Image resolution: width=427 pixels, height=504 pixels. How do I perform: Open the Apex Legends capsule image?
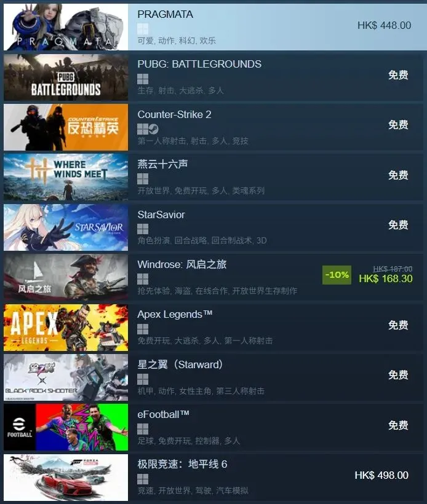click(66, 327)
